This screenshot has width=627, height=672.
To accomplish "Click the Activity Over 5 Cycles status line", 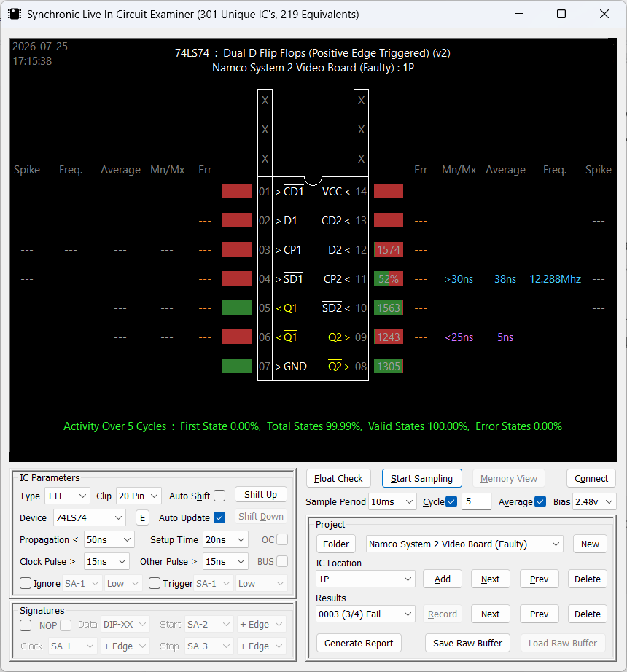I will tap(313, 426).
